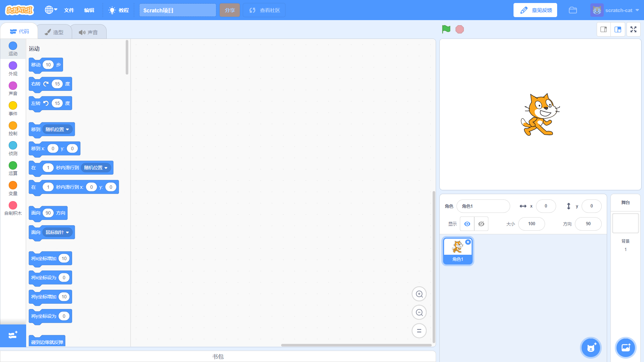Select the 变量 category
The image size is (644, 362).
pos(13,188)
